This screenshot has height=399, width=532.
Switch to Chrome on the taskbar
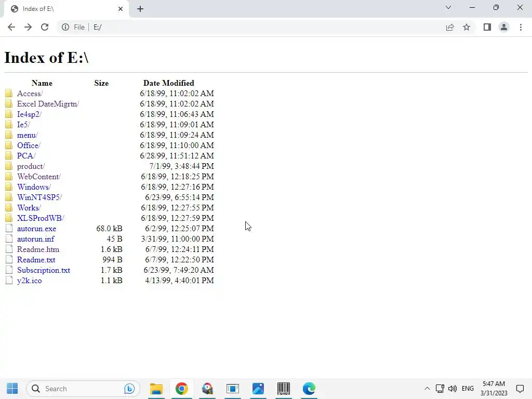pyautogui.click(x=181, y=389)
